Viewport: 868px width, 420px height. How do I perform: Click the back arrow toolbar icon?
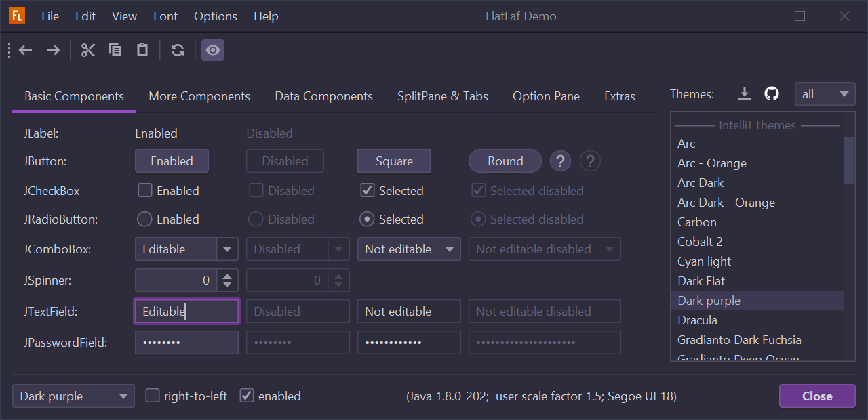pyautogui.click(x=26, y=50)
